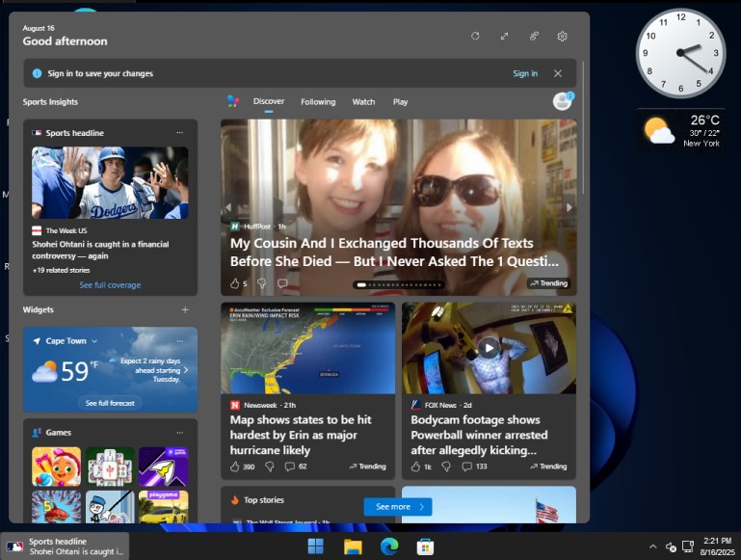The height and width of the screenshot is (560, 741).
Task: Read Shohei Ohtani financial controversy headline
Action: tap(100, 250)
